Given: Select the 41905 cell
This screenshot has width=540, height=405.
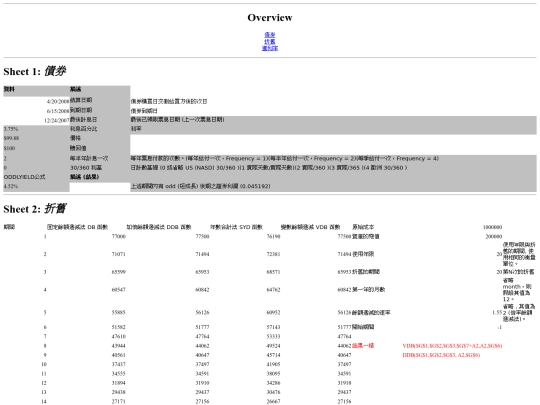Looking at the screenshot, I should coord(273,364).
